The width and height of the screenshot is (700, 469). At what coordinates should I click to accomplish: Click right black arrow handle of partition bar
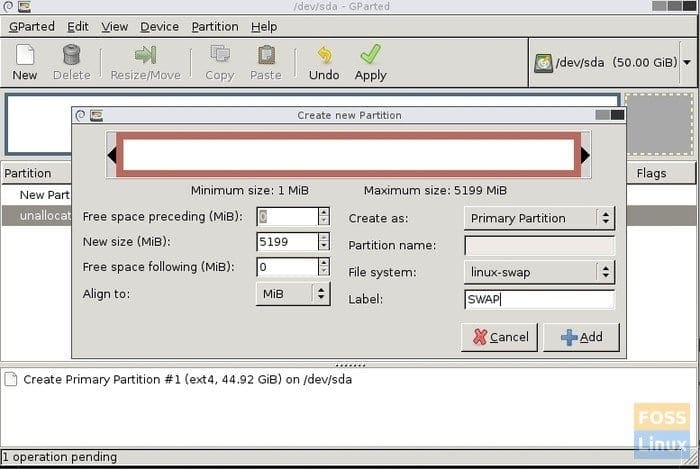[x=585, y=155]
